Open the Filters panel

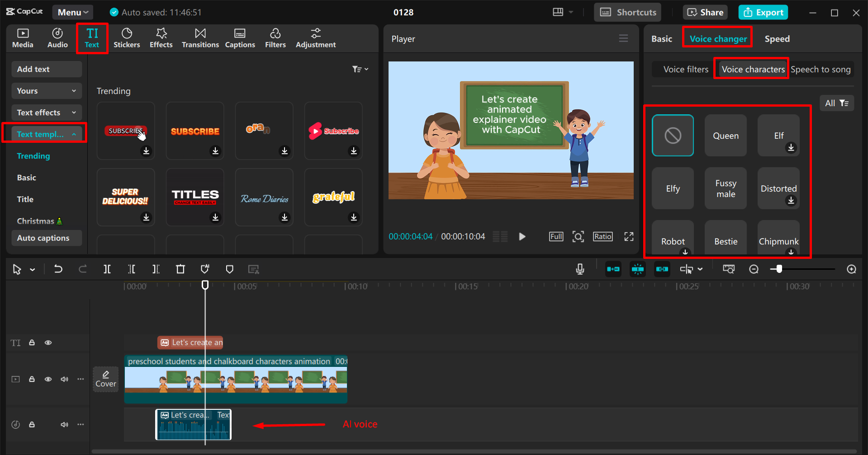pyautogui.click(x=275, y=38)
